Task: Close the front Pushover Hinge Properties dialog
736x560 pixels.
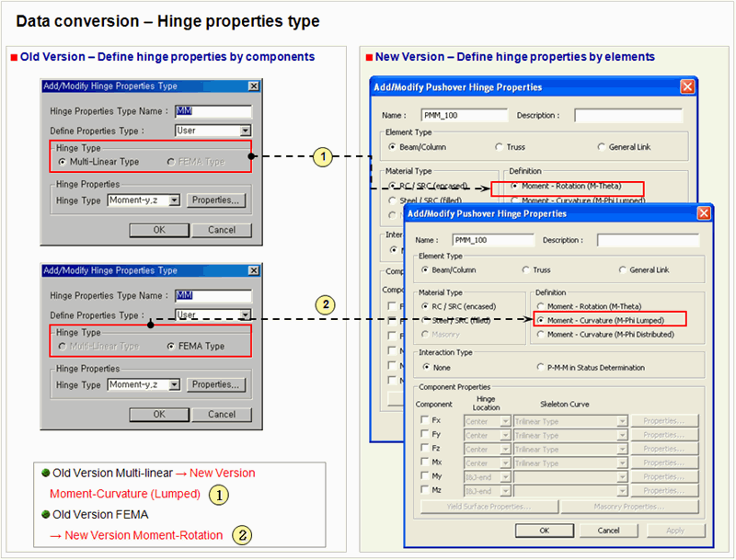Action: point(704,213)
